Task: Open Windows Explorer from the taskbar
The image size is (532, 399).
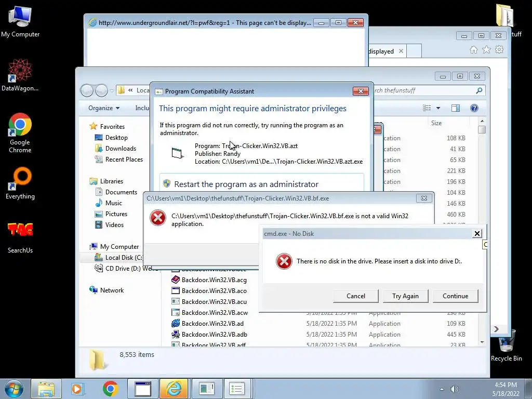Action: click(x=46, y=389)
